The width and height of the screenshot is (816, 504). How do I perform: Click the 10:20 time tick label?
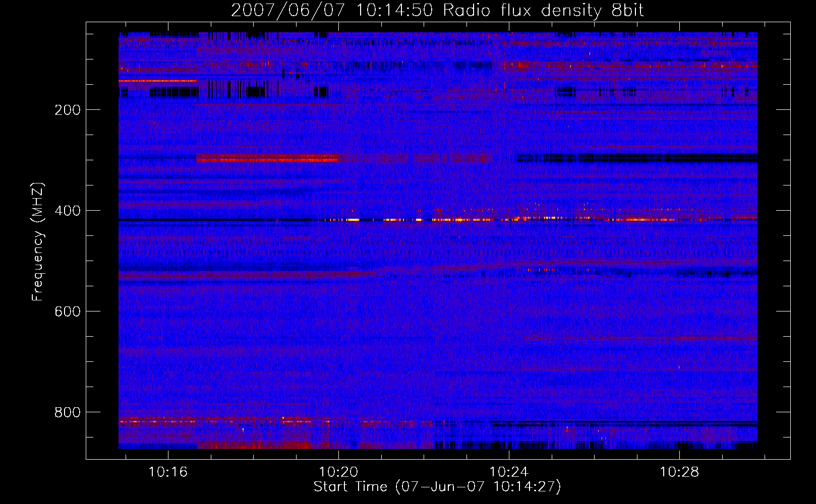click(x=338, y=472)
